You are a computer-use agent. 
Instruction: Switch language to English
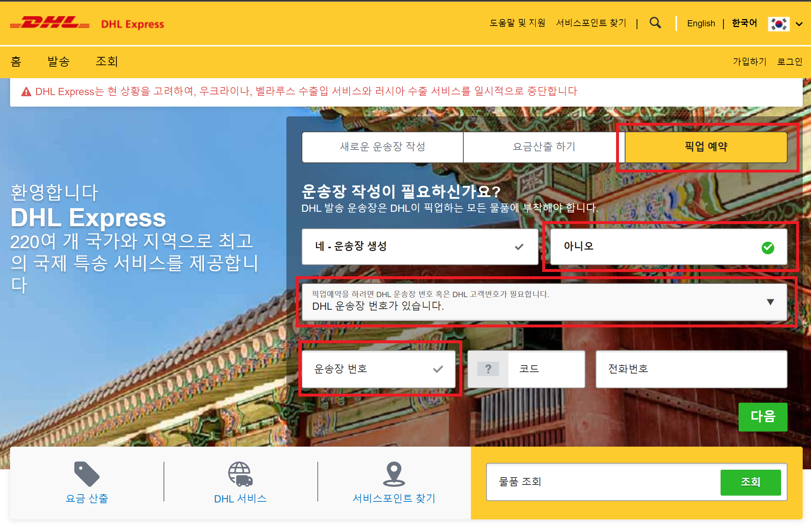tap(701, 24)
